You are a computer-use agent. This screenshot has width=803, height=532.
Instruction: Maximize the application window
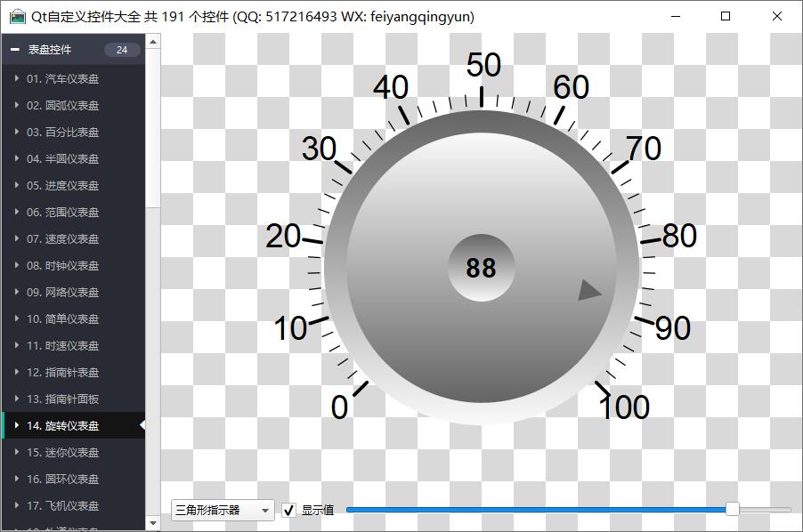click(x=725, y=16)
